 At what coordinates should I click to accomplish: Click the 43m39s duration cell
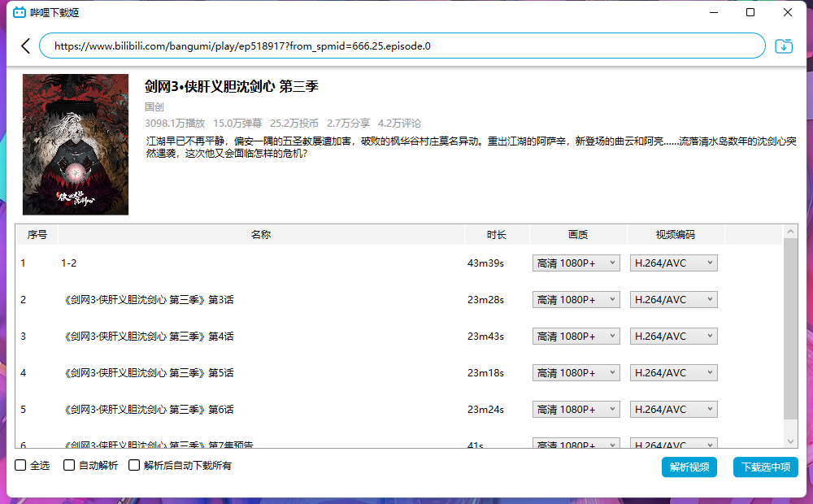486,263
